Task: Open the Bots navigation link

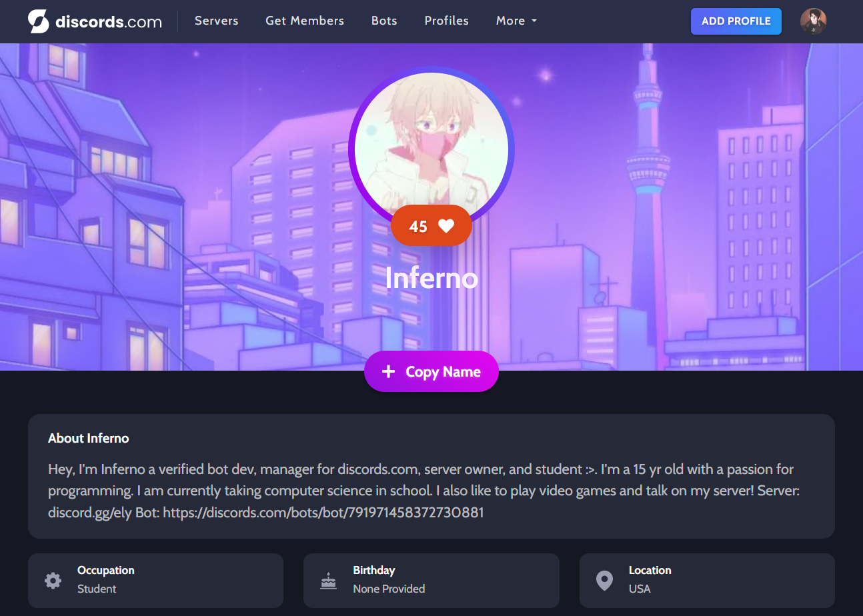Action: 384,21
